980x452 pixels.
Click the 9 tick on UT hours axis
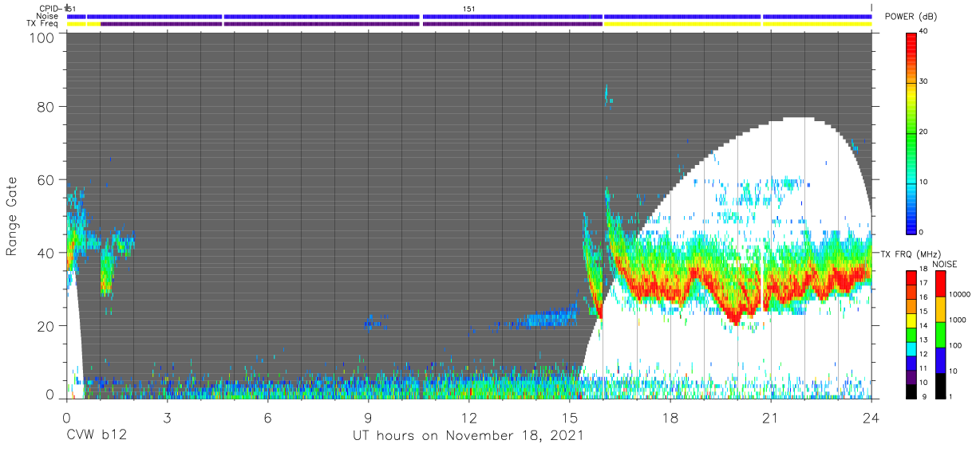coord(369,418)
